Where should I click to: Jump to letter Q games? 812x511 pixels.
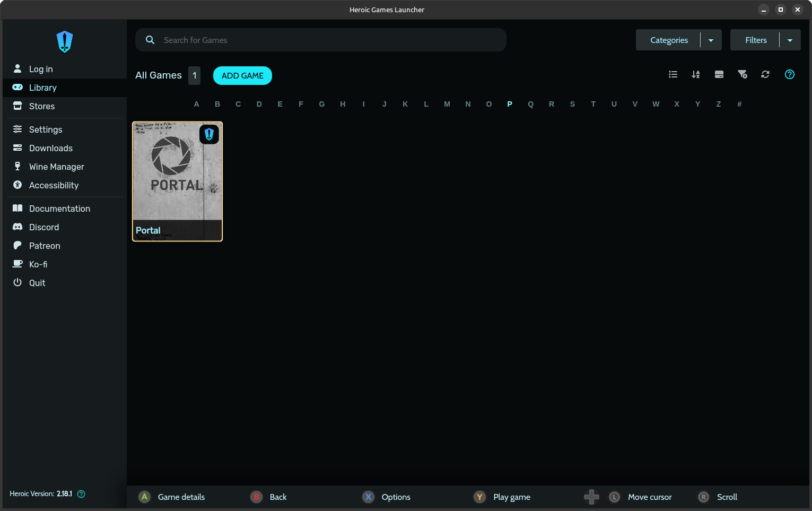531,104
